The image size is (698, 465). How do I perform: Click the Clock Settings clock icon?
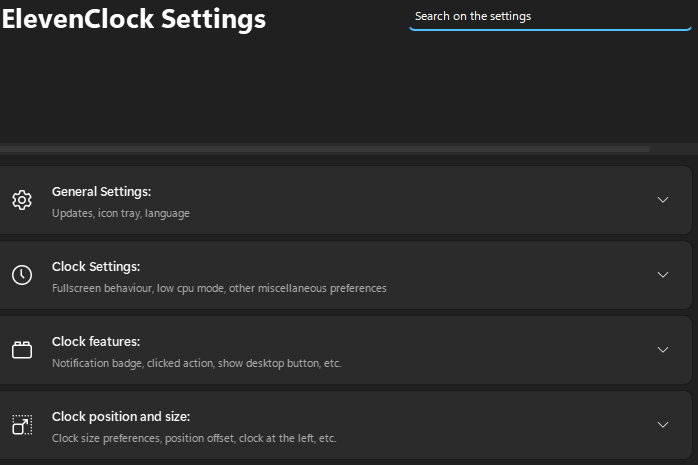tap(22, 275)
